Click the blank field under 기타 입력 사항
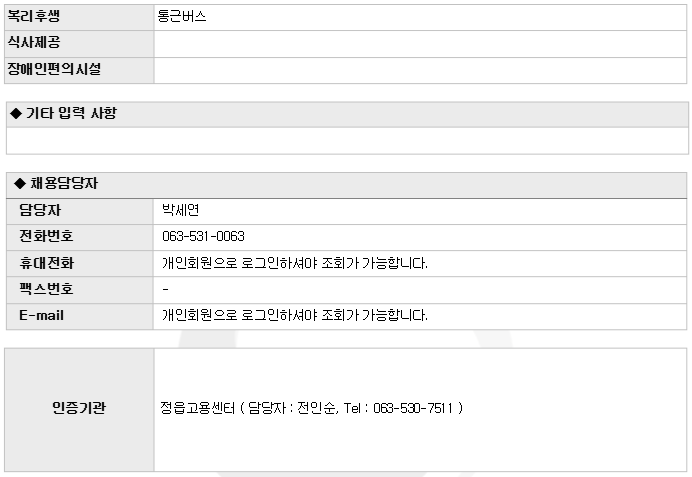Image resolution: width=692 pixels, height=477 pixels. (346, 141)
